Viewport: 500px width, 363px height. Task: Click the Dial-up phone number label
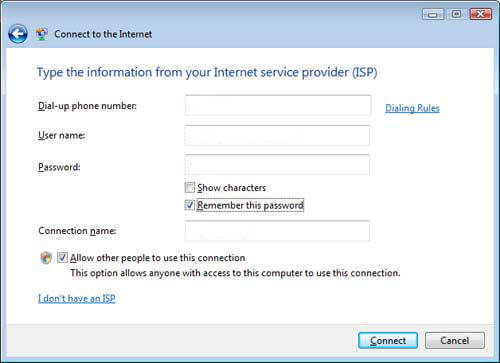coord(87,106)
